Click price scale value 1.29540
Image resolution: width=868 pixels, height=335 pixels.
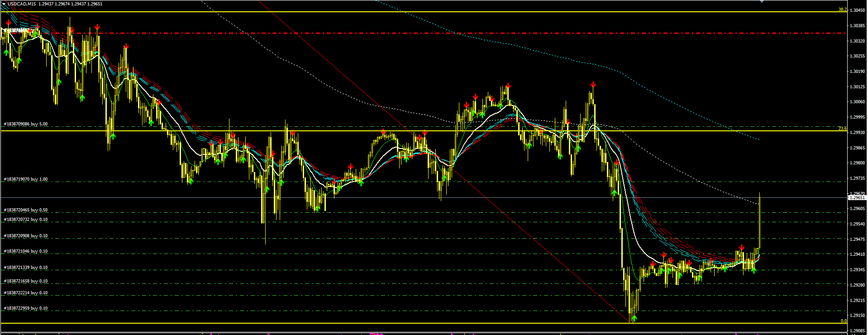[x=858, y=224]
